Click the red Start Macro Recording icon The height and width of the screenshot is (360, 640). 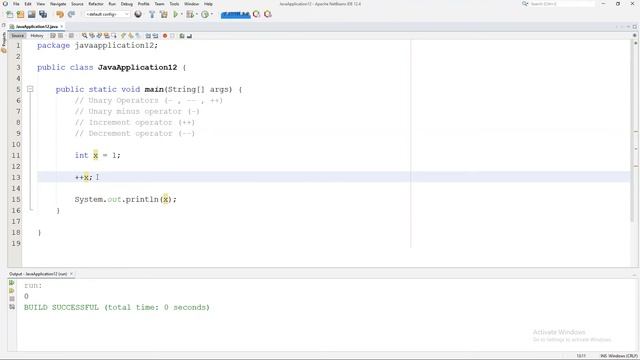(x=165, y=36)
